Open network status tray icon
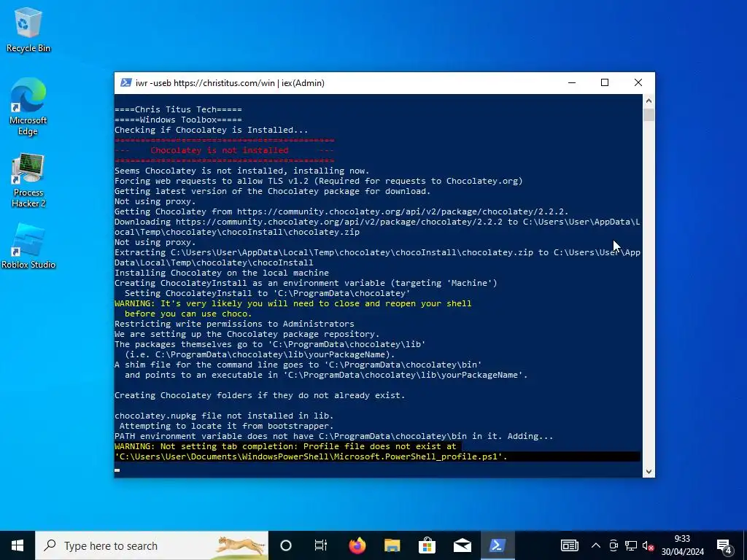The height and width of the screenshot is (560, 747). click(631, 545)
